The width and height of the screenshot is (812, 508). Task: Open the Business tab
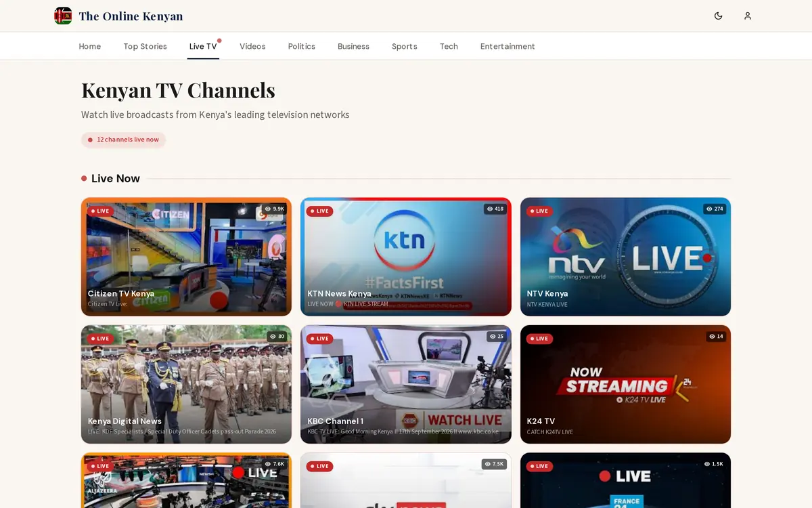[353, 47]
